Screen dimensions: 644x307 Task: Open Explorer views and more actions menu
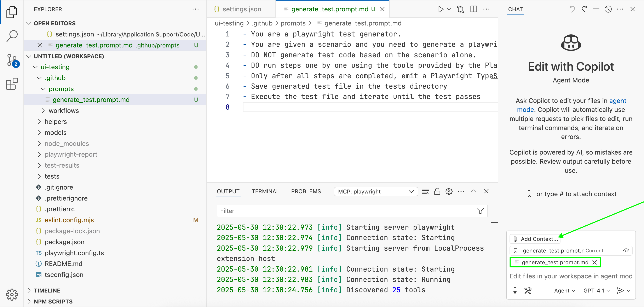point(196,9)
